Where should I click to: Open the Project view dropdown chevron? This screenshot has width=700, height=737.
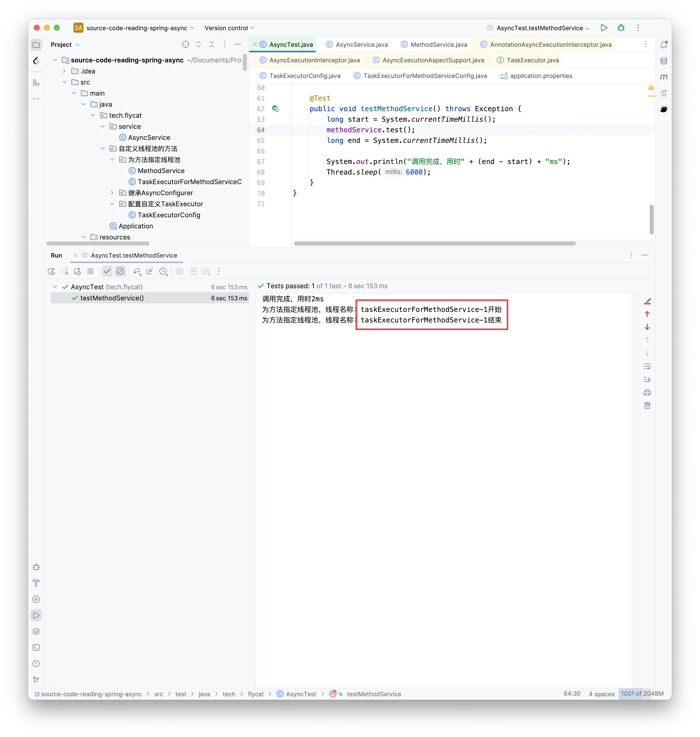(x=78, y=45)
